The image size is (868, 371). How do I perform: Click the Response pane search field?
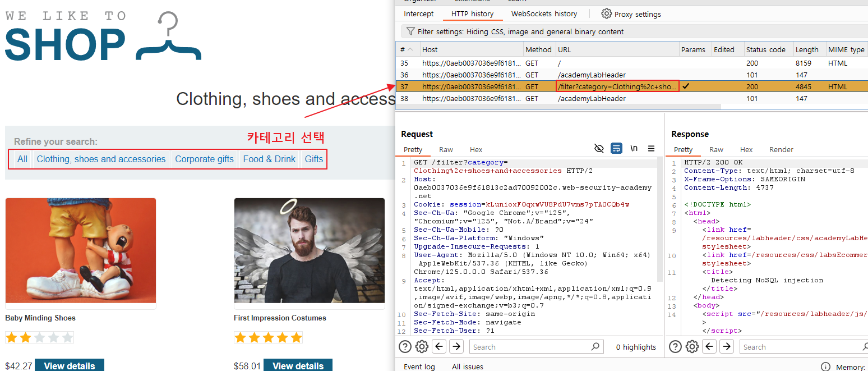click(804, 347)
